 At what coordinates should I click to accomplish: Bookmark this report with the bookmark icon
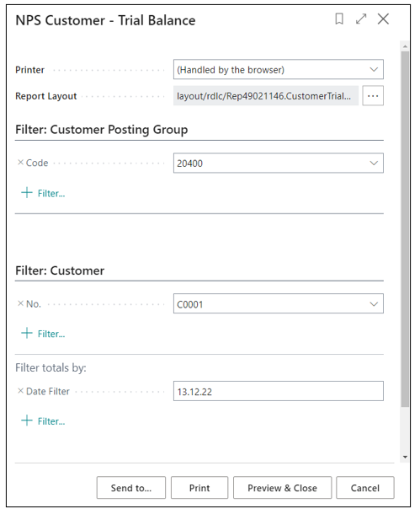(339, 19)
